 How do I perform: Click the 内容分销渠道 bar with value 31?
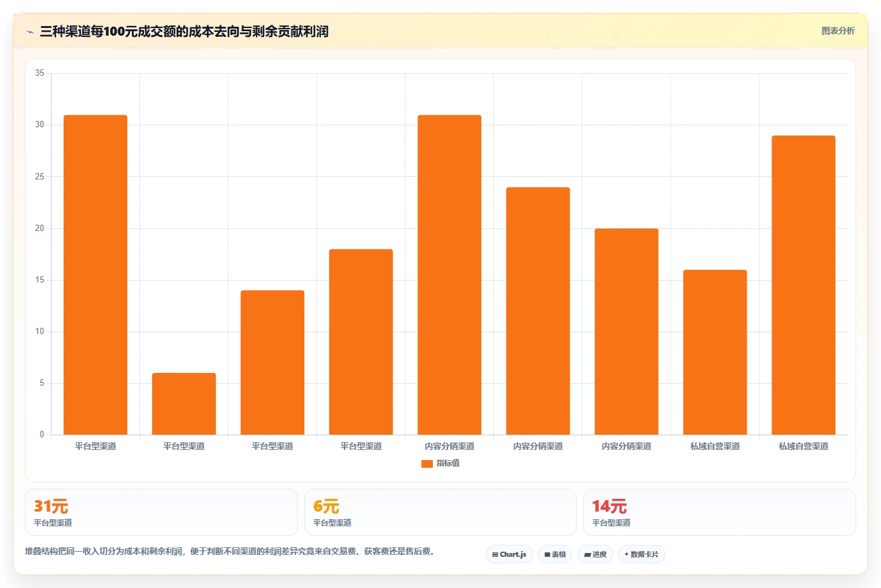click(449, 275)
